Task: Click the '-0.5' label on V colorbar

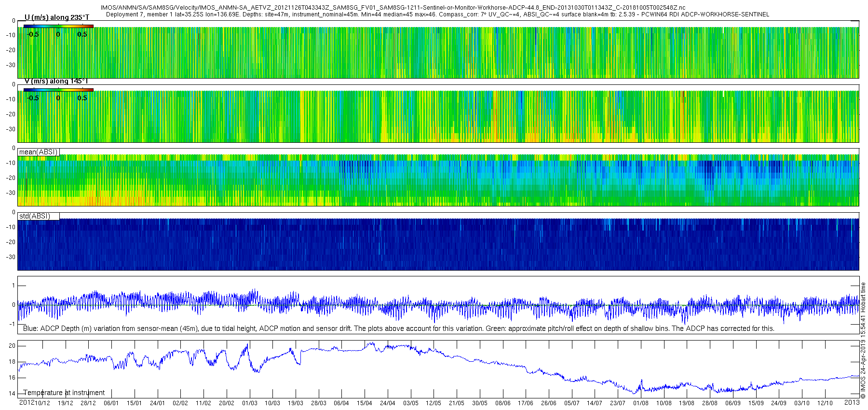Action: [32, 98]
